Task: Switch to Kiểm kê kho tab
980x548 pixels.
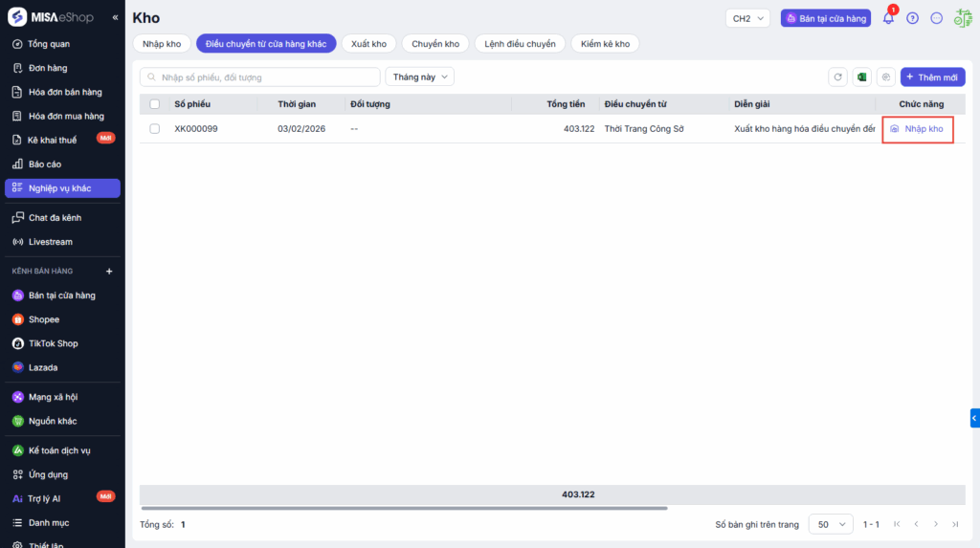Action: (x=605, y=44)
